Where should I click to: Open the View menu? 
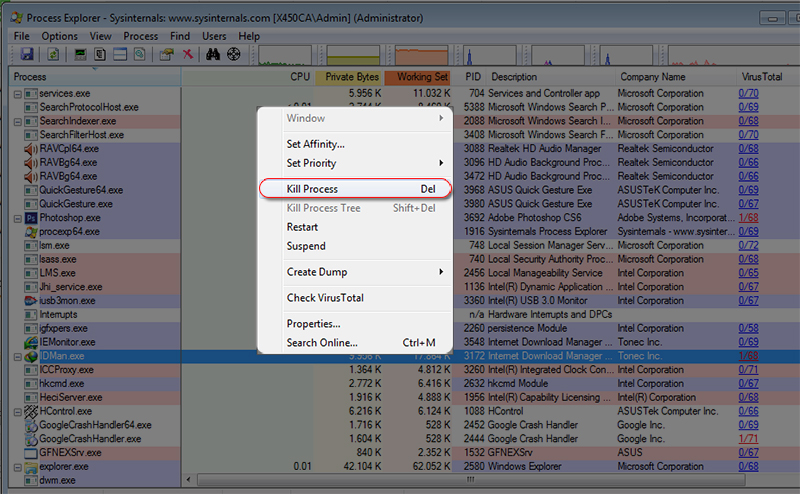pos(101,36)
